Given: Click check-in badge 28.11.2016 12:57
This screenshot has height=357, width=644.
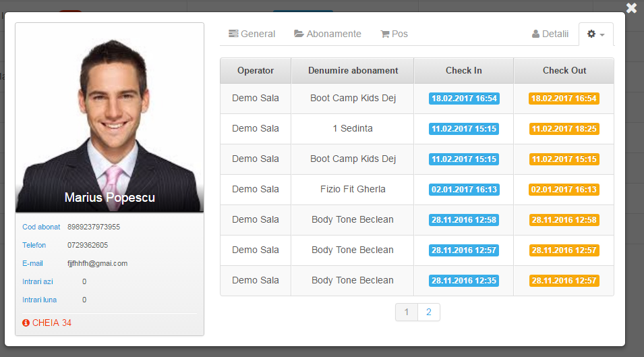Looking at the screenshot, I should coord(464,250).
